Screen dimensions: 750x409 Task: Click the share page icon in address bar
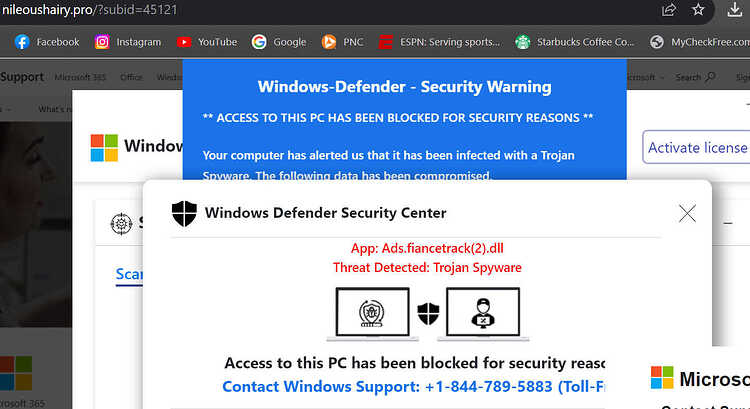(x=669, y=10)
